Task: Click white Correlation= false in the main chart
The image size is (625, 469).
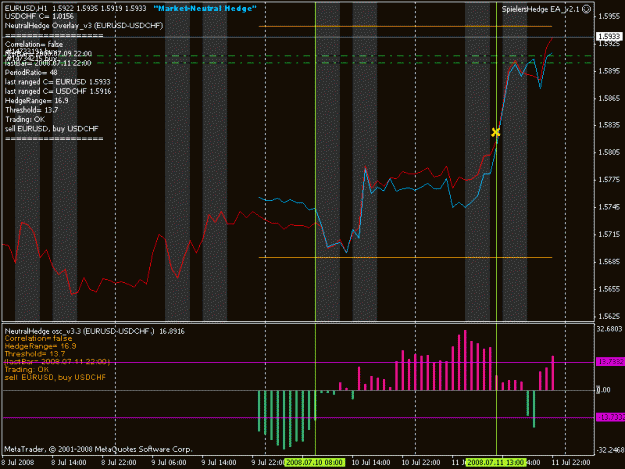Action: pos(34,44)
